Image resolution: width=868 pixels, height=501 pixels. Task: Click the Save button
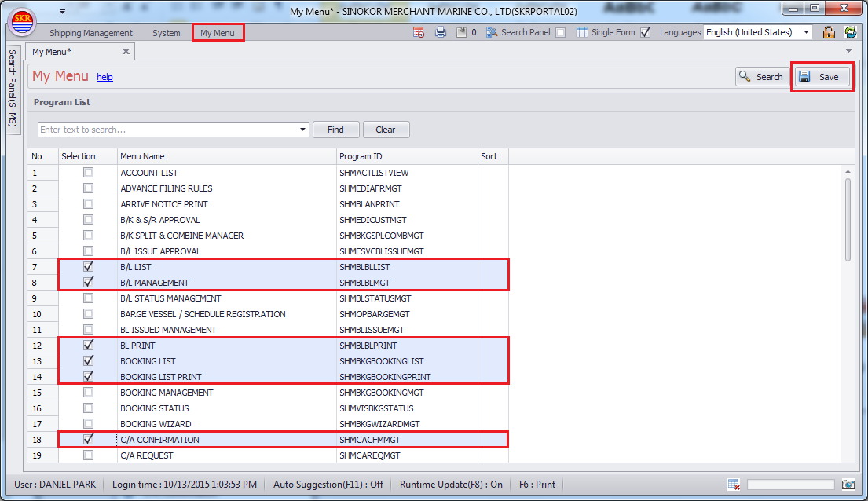[822, 77]
